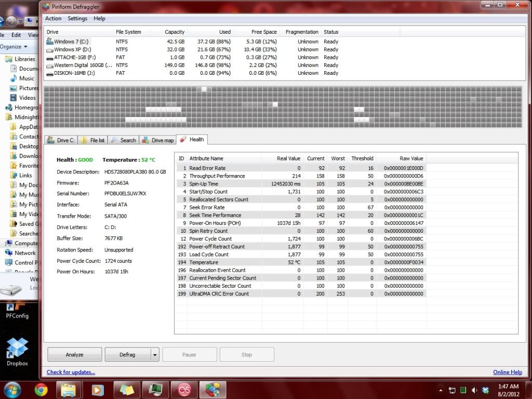Switch to the Drive map tab
532x399 pixels.
(158, 140)
